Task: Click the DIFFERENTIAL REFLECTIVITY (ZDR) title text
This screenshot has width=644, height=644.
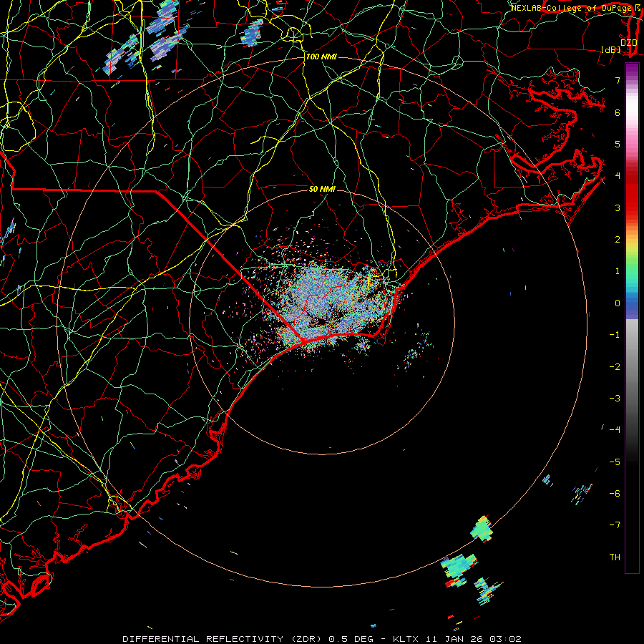Action: click(223, 639)
